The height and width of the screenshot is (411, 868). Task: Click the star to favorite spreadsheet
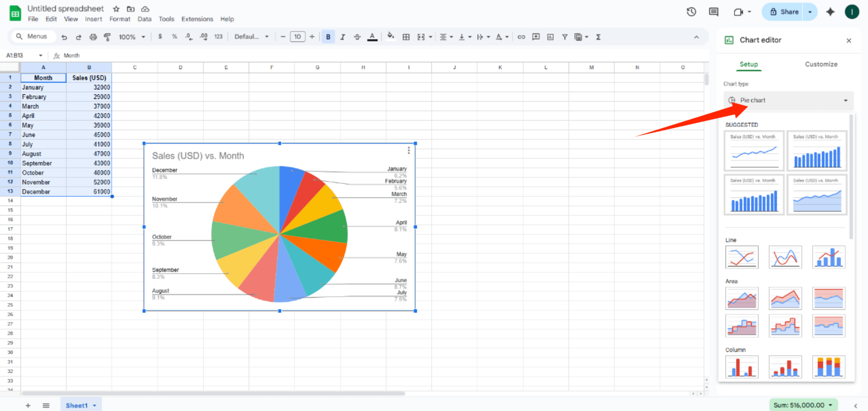coord(116,9)
